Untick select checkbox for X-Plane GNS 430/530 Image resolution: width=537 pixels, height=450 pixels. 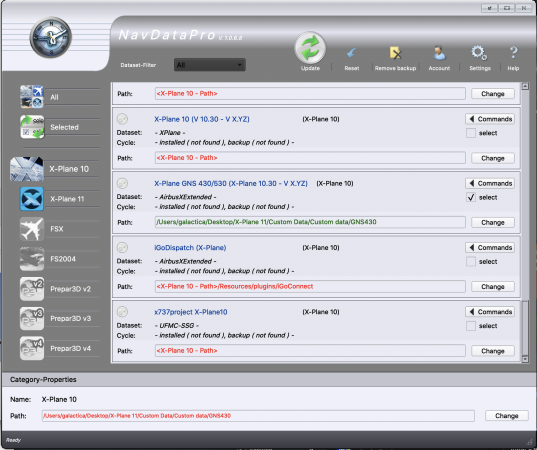click(x=471, y=197)
